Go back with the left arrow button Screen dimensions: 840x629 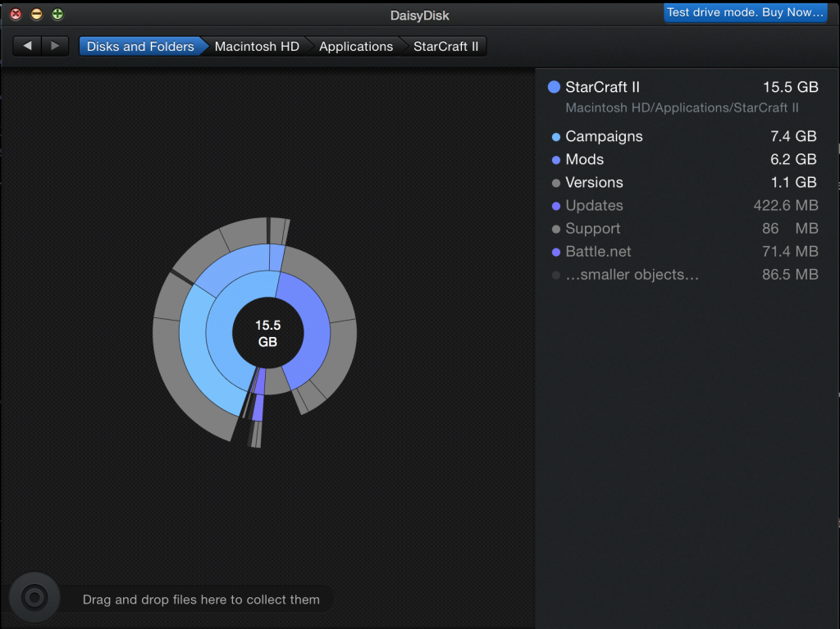tap(27, 46)
